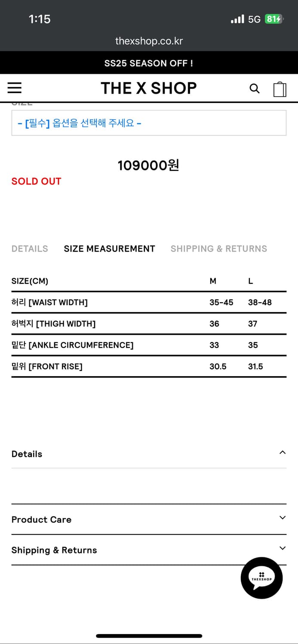Tap the 1:15 clock in status bar
This screenshot has height=644, width=298.
point(40,19)
